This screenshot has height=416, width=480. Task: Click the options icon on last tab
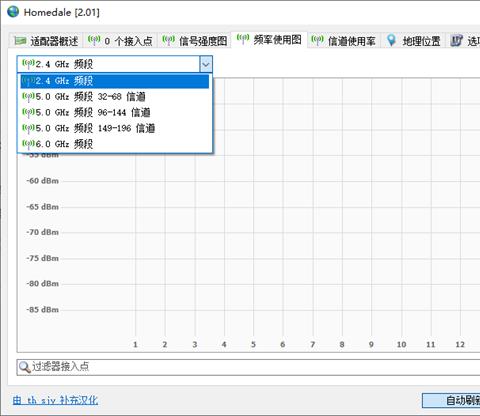(457, 40)
